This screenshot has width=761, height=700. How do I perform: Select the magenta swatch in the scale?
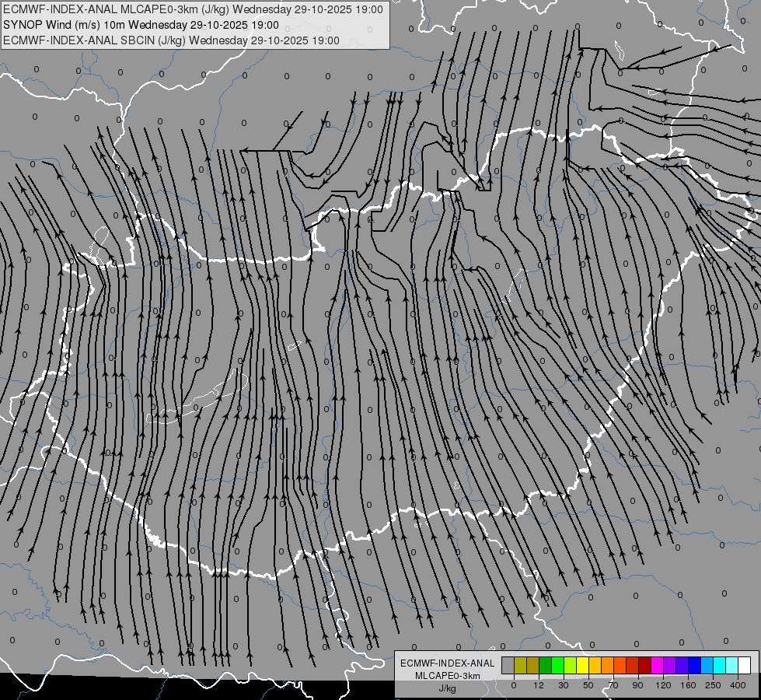657,665
